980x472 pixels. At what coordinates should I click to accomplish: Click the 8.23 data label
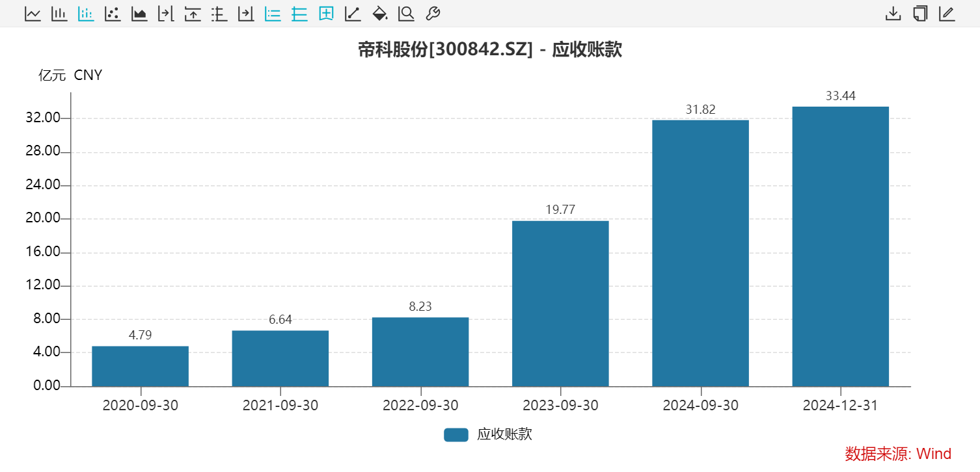pyautogui.click(x=420, y=306)
